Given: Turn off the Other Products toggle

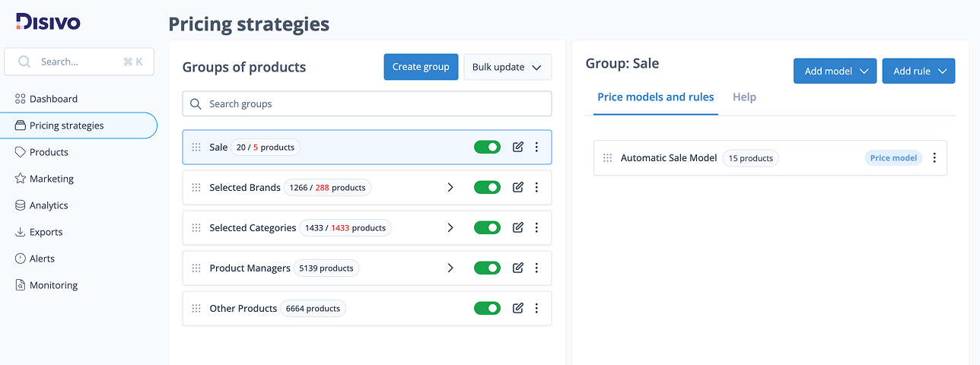Looking at the screenshot, I should point(487,308).
